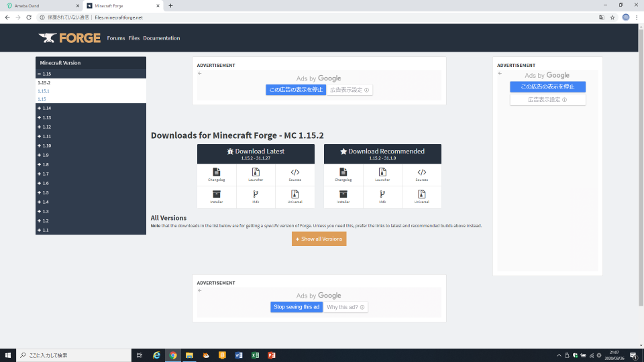The width and height of the screenshot is (644, 362).
Task: Click back arrow in top ad
Action: pyautogui.click(x=200, y=74)
